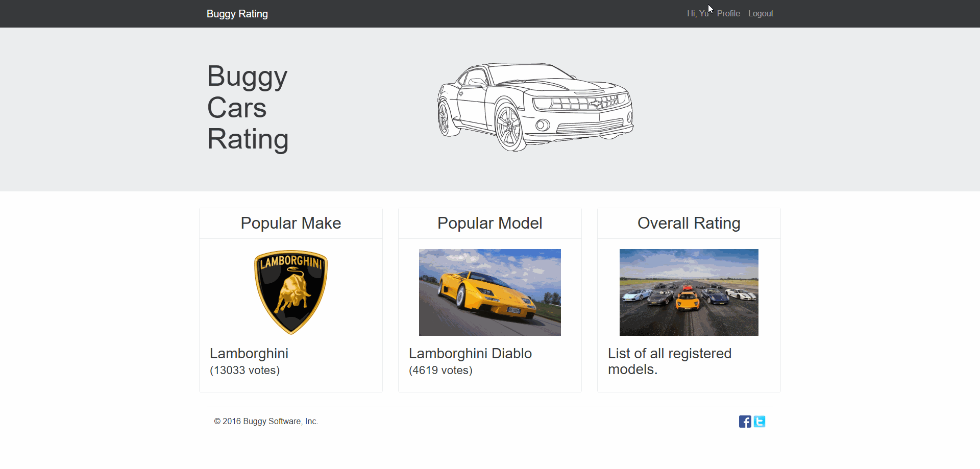The image size is (980, 469).
Task: Click the 'Lamborghini Diablo' model name
Action: (x=471, y=353)
